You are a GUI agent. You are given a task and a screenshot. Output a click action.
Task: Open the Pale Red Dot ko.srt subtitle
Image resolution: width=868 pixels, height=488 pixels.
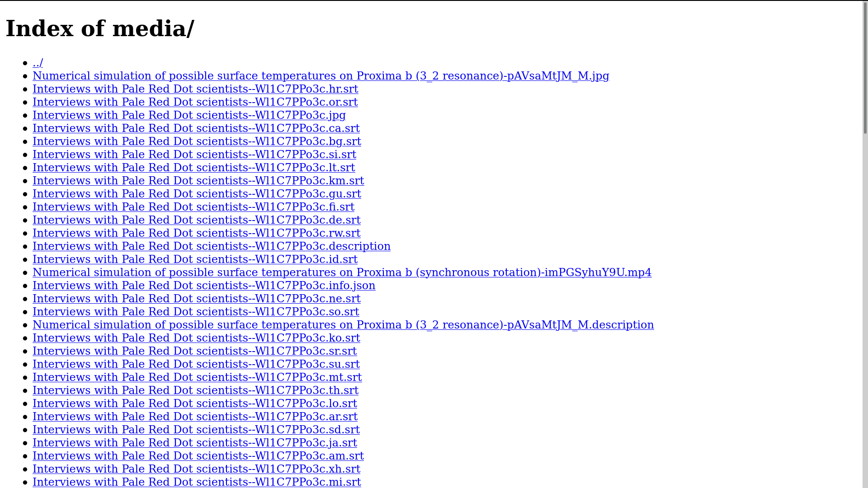click(x=196, y=338)
